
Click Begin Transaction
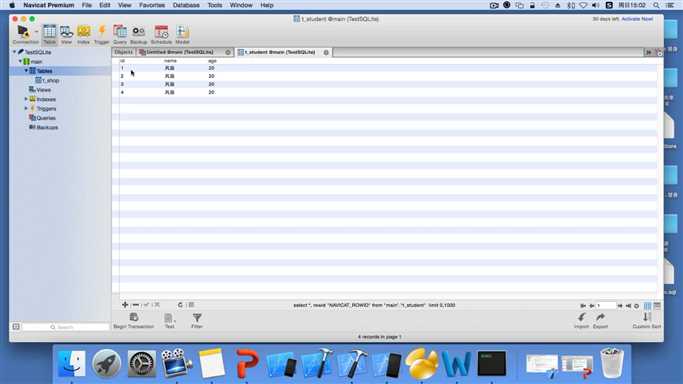[x=134, y=320]
